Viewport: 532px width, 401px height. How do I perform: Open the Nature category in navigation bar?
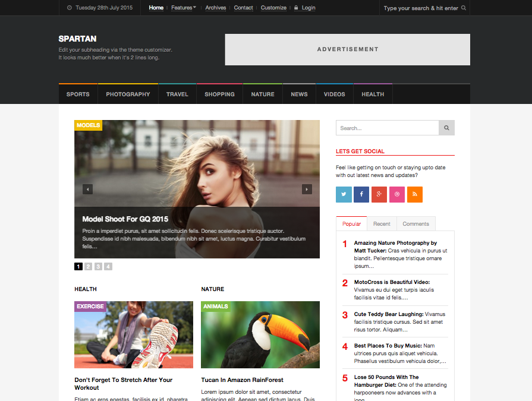point(263,94)
